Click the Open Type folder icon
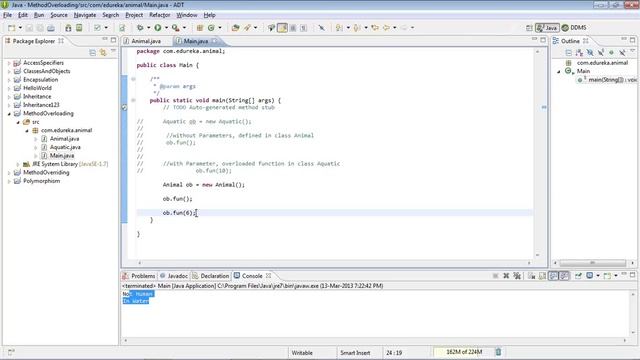The width and height of the screenshot is (640, 360). click(x=236, y=28)
